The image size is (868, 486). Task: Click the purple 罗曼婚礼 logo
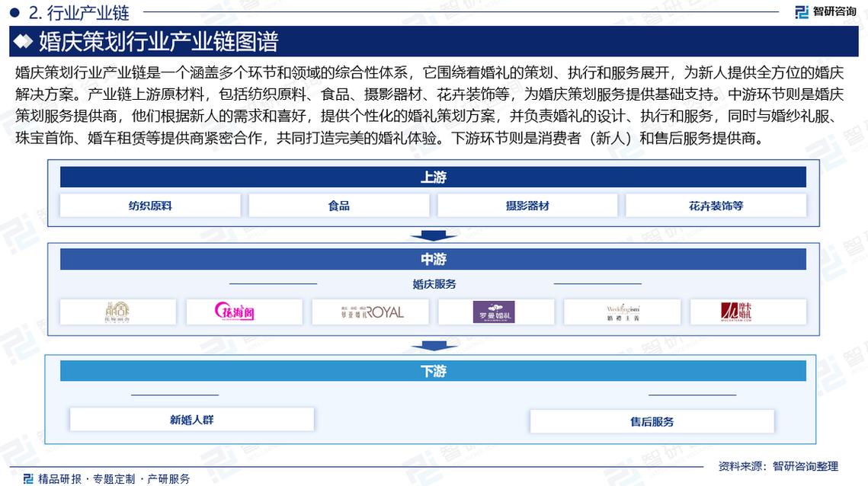493,312
